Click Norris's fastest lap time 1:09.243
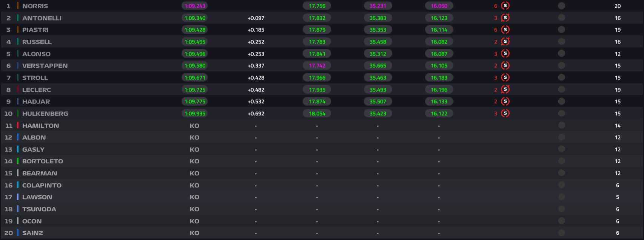Viewport: 644px width, 240px height. click(195, 6)
